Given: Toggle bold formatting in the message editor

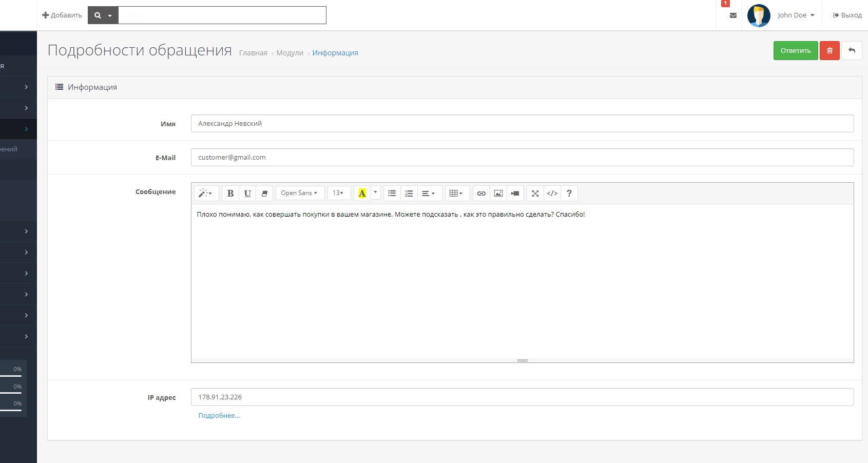Looking at the screenshot, I should click(x=230, y=194).
